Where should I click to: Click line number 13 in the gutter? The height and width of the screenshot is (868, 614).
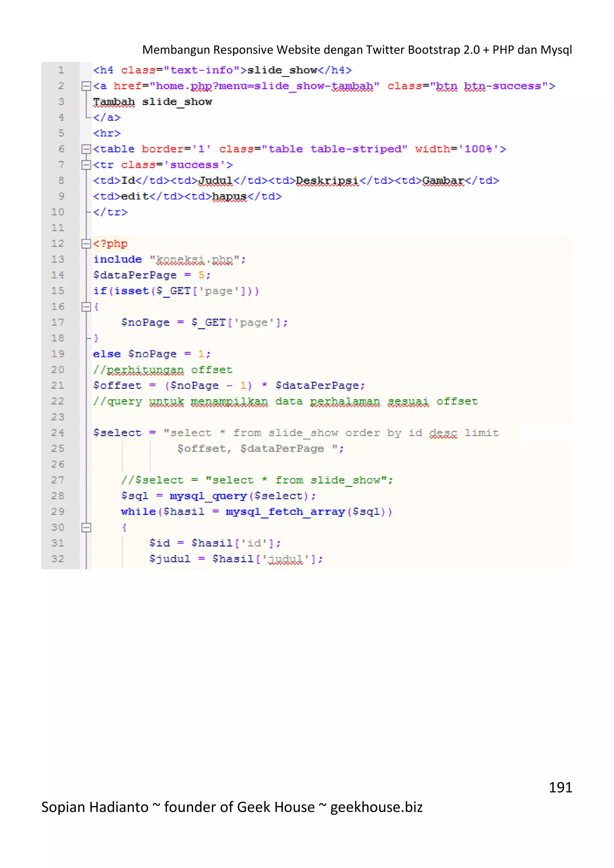click(x=58, y=259)
